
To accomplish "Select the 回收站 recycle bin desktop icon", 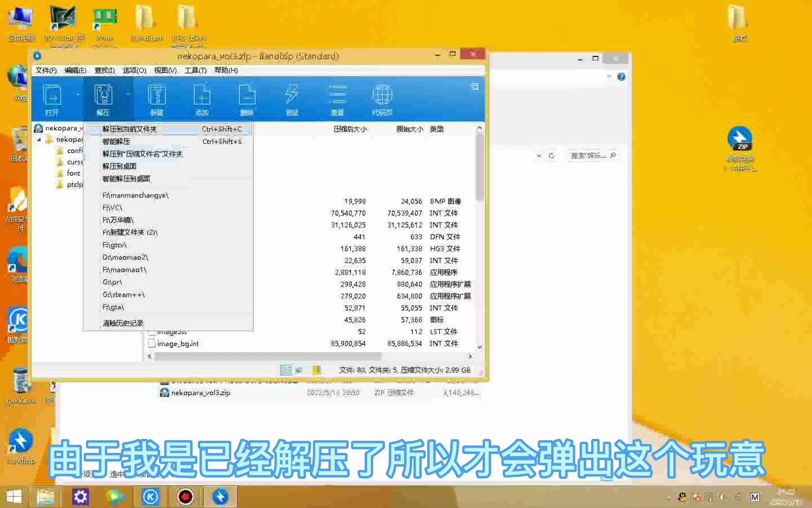I will point(19,143).
